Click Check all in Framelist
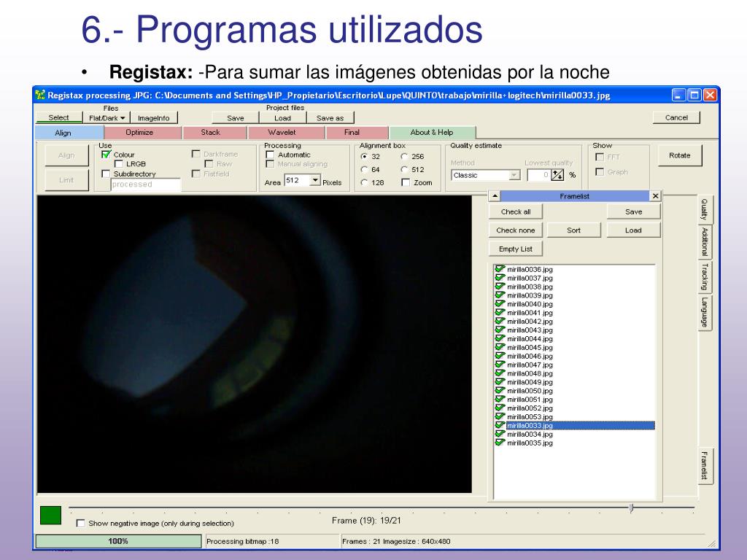This screenshot has height=560, width=747. [x=516, y=211]
